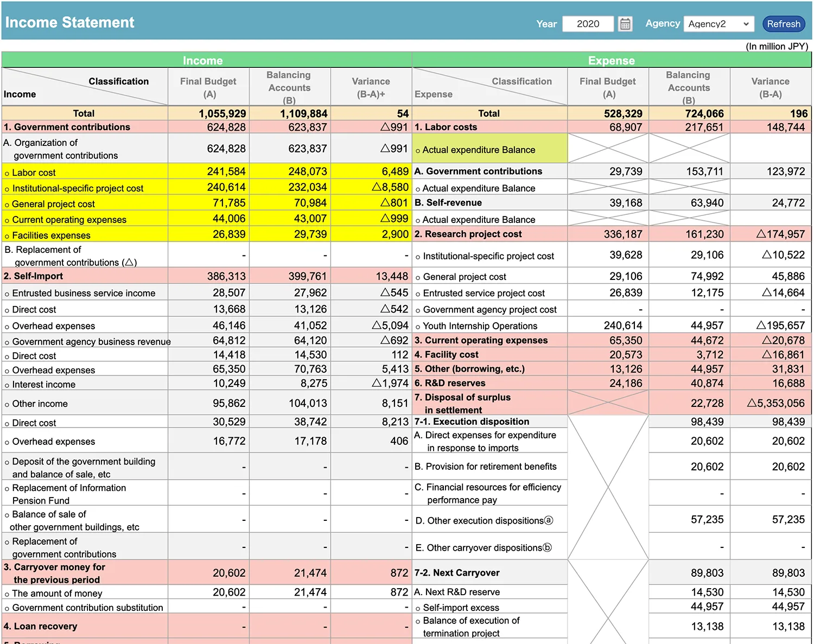Screen dimensions: 814x644
Task: Click 'E. Other carryover dispositions' row label
Action: pyautogui.click(x=483, y=547)
